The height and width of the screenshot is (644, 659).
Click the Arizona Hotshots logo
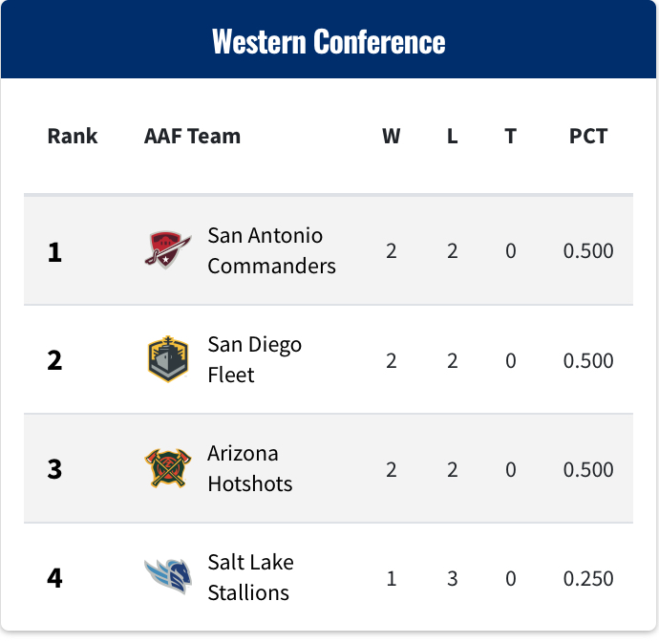pos(168,468)
